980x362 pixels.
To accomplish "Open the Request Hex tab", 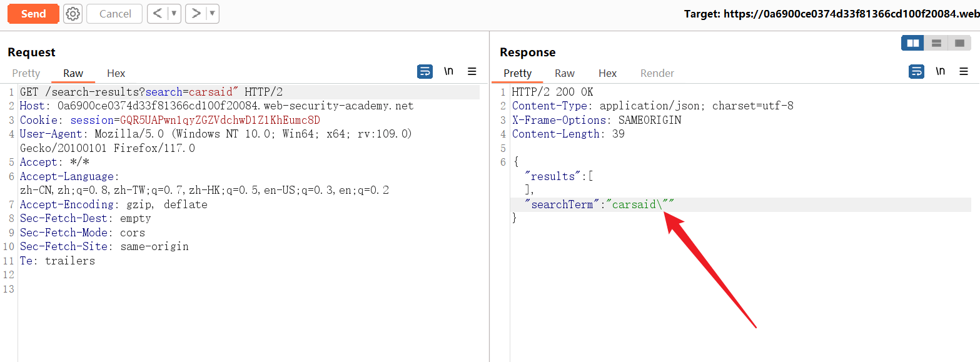I will [x=116, y=73].
